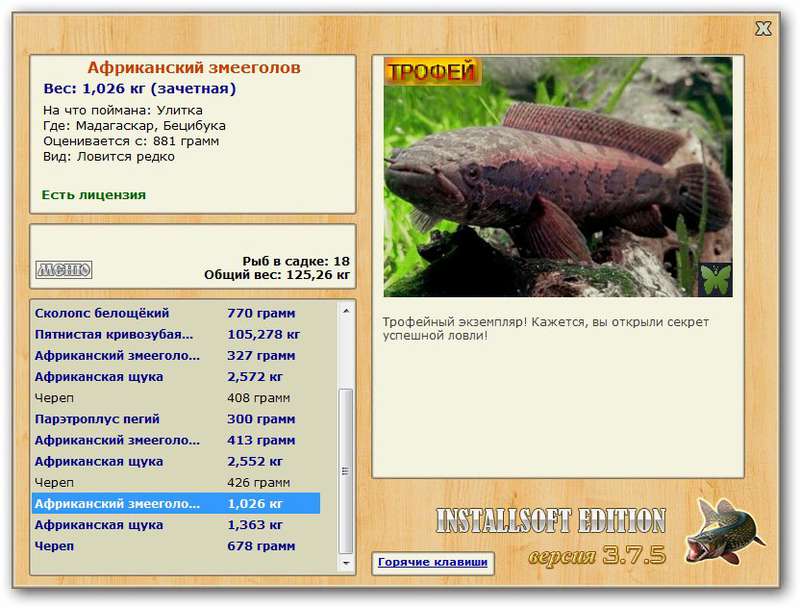Select Африканская щука 2,552 кг entry

[176, 462]
